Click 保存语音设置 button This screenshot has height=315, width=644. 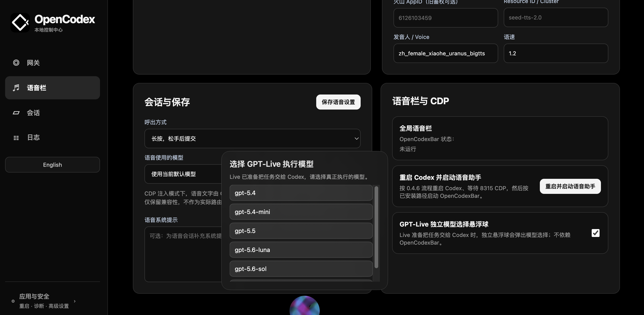(338, 102)
